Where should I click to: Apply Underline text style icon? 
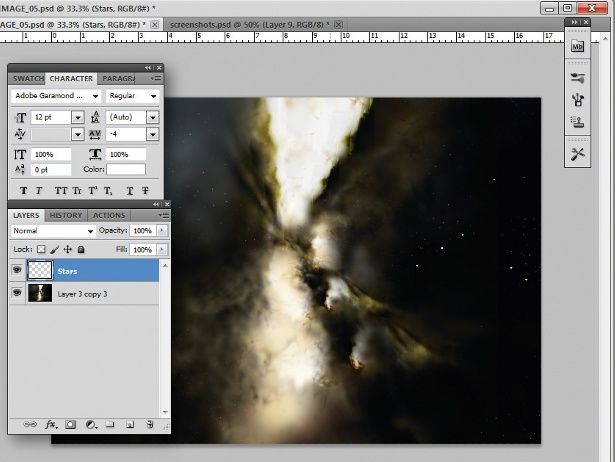[x=129, y=190]
